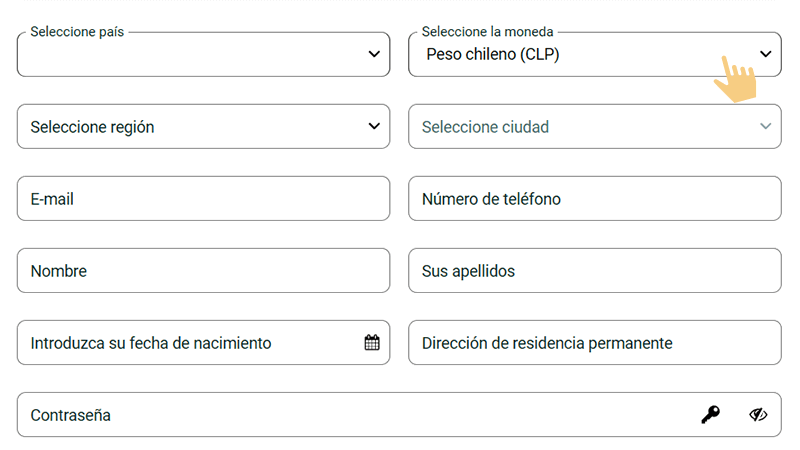800x450 pixels.
Task: Click the Seleccione región label text
Action: [x=92, y=127]
